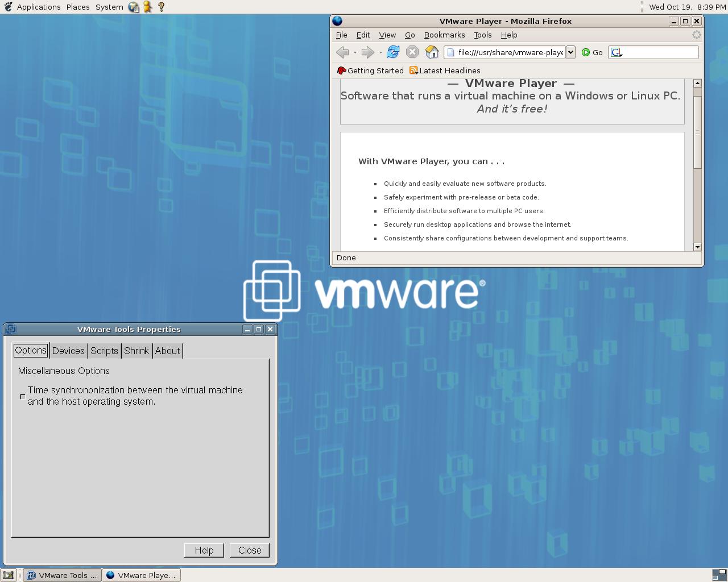Open the Google search engine picker
Viewport: 728px width, 582px height.
(617, 52)
